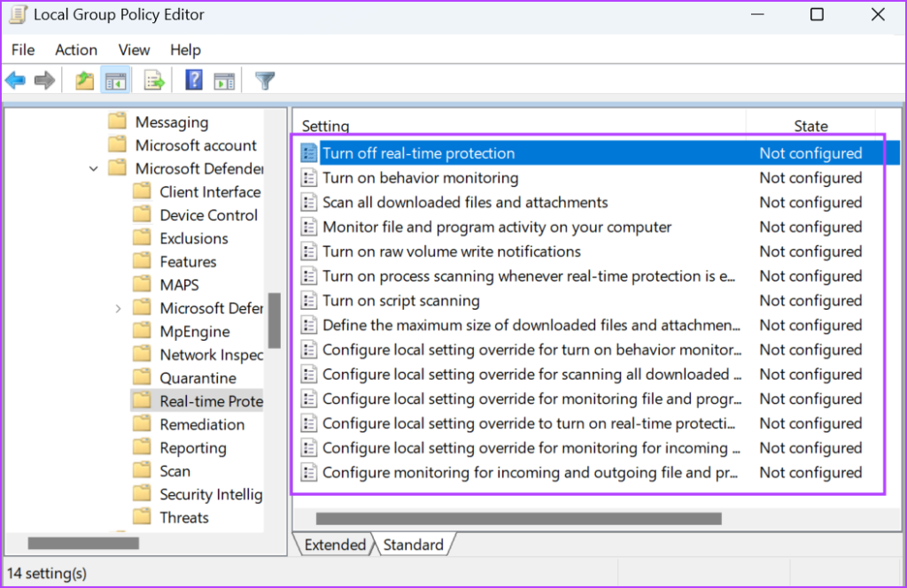
Task: Click the Local Group Policy Editor title icon
Action: [18, 14]
